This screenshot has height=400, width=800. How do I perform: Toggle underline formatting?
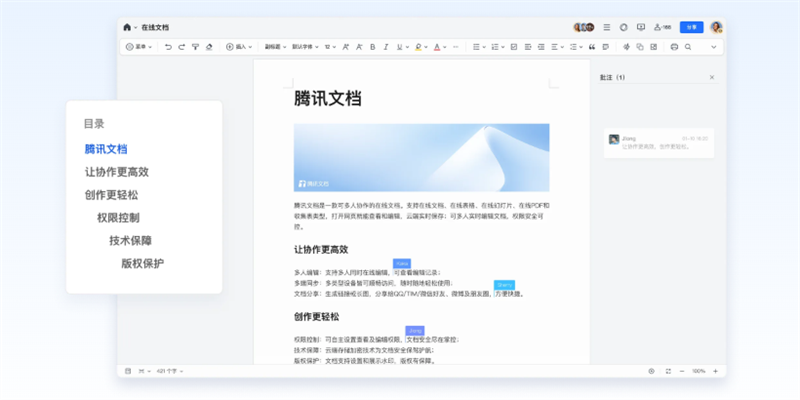point(399,47)
